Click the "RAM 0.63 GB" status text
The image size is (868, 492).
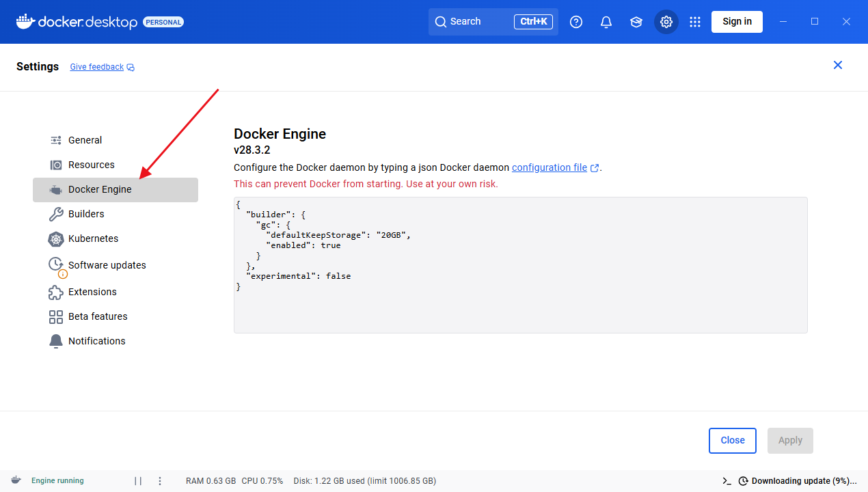click(x=211, y=481)
